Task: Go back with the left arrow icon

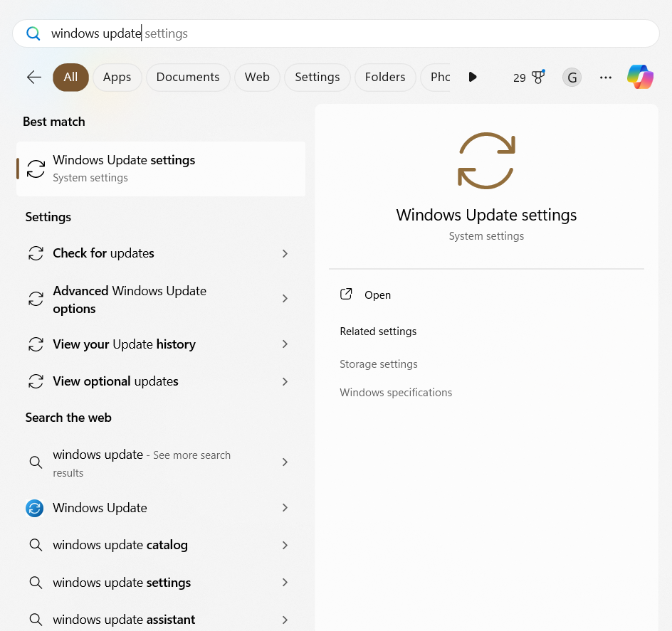Action: (x=34, y=77)
